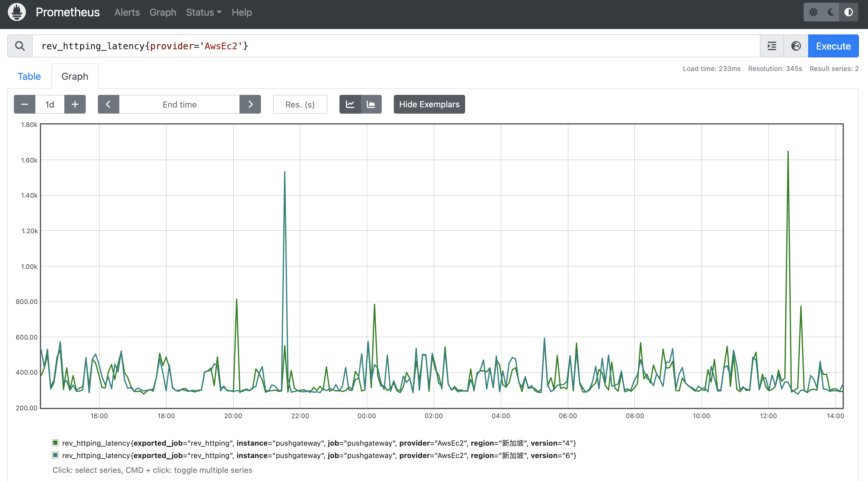Switch to stacked area chart

pyautogui.click(x=371, y=104)
